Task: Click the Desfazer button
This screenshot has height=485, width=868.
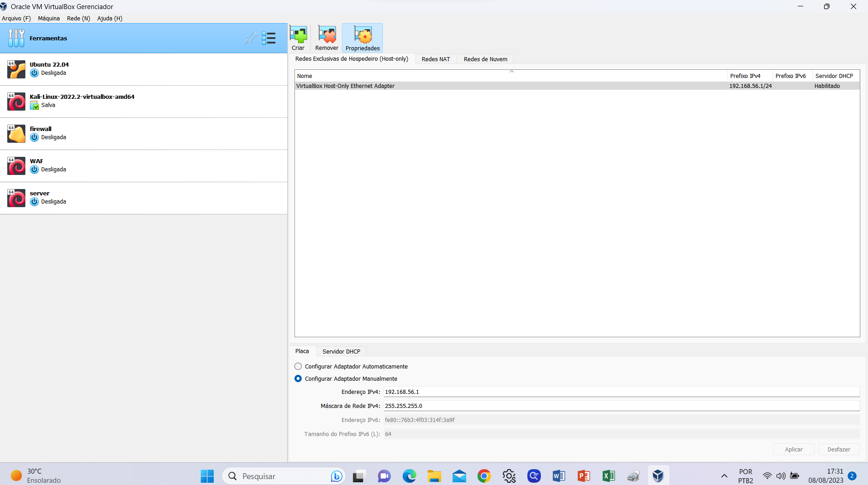Action: click(839, 449)
